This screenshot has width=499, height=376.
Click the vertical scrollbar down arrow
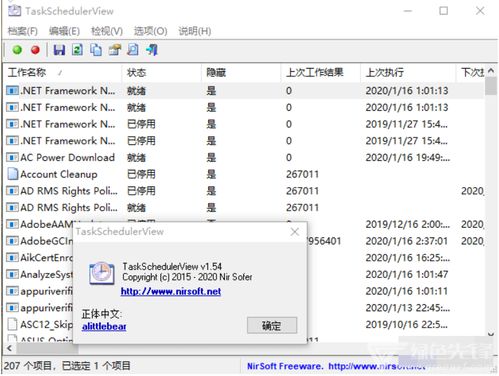[x=491, y=334]
